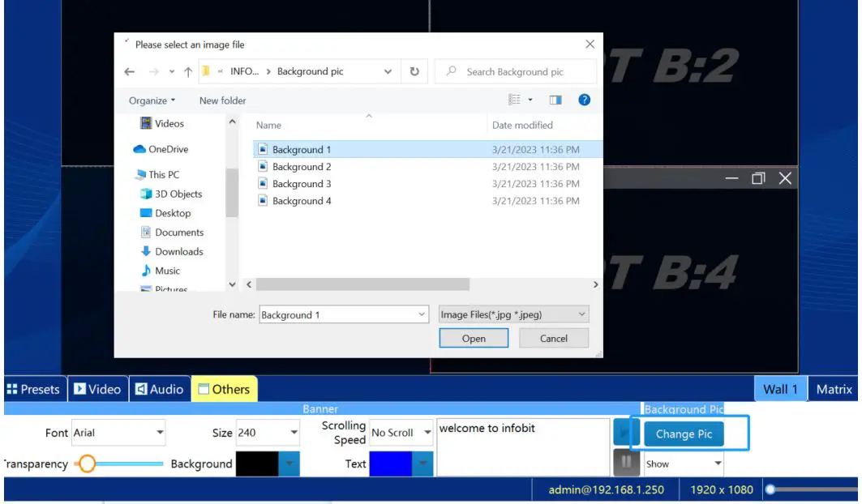The height and width of the screenshot is (504, 862).
Task: Click Background 2 image file icon
Action: click(x=263, y=166)
